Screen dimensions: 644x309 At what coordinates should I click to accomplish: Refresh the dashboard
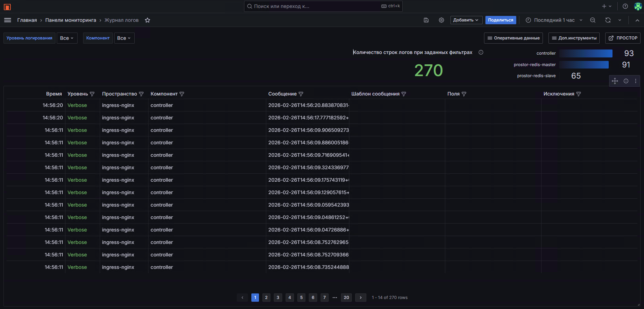click(x=608, y=20)
